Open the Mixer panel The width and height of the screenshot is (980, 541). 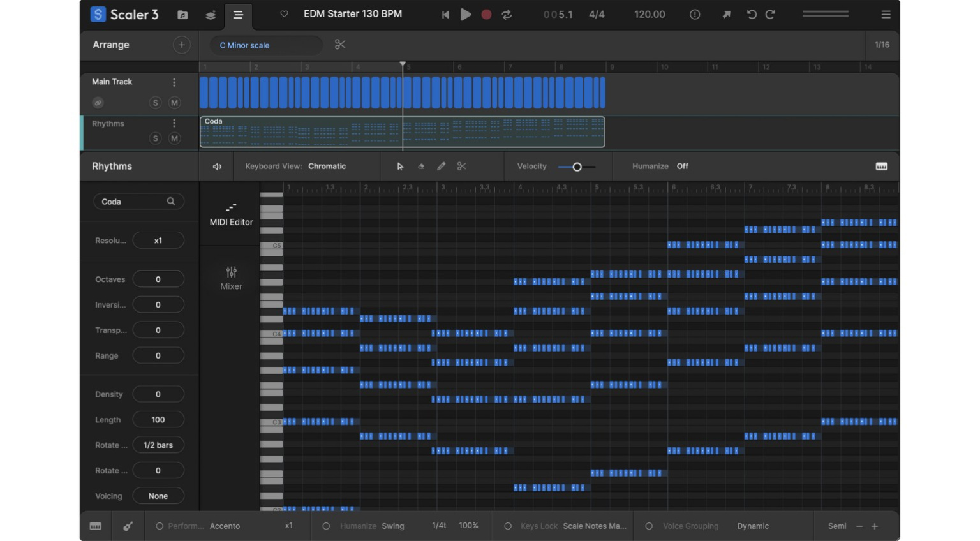(230, 278)
